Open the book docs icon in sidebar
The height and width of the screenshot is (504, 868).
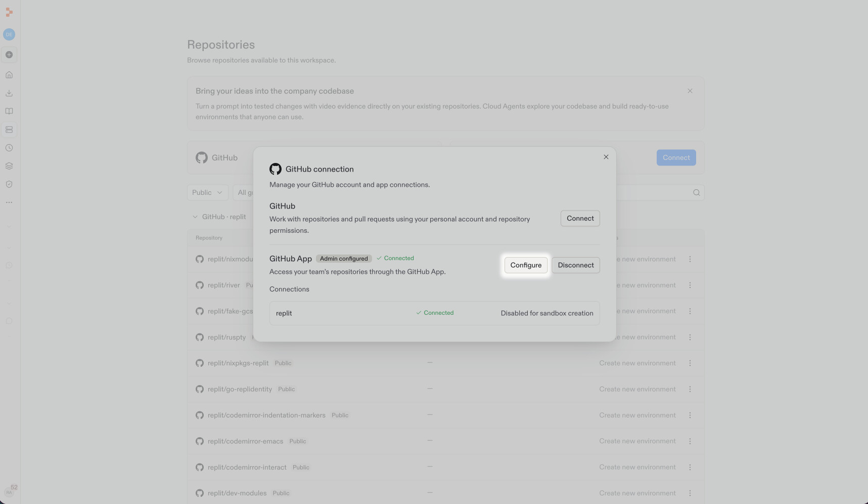(x=9, y=111)
